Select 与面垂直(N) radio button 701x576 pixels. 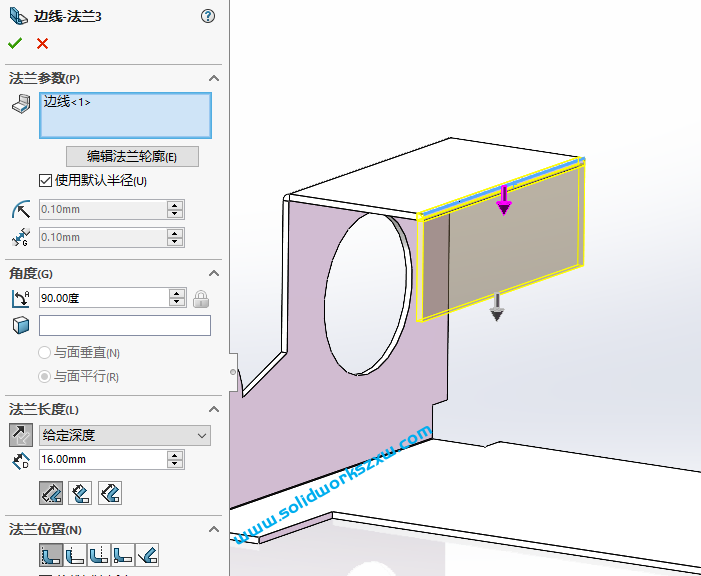[44, 353]
